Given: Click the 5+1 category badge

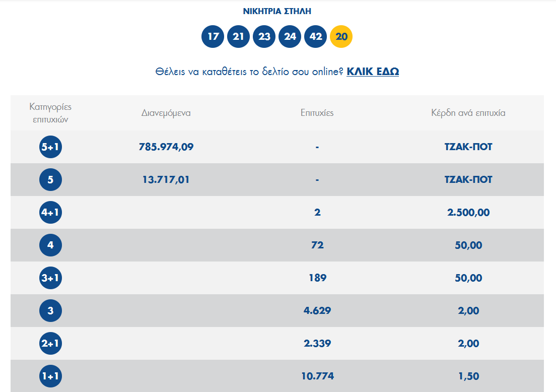Looking at the screenshot, I should click(x=50, y=147).
